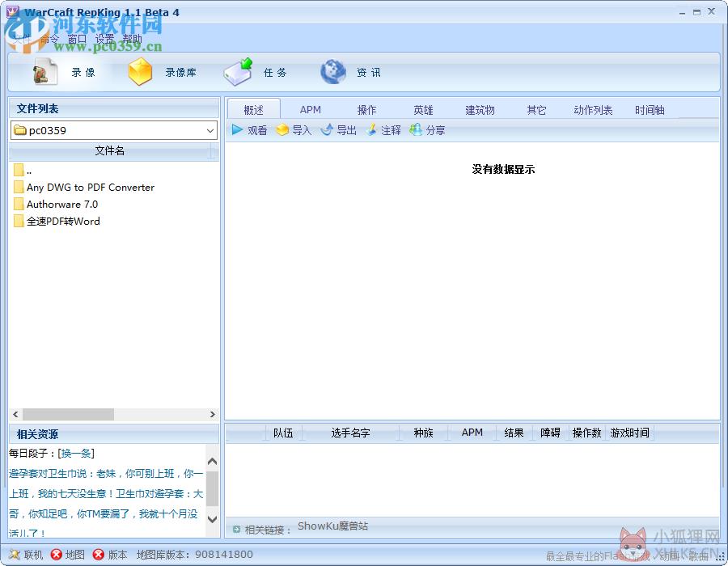
Task: Switch to the 动作列表 tab
Action: [594, 110]
